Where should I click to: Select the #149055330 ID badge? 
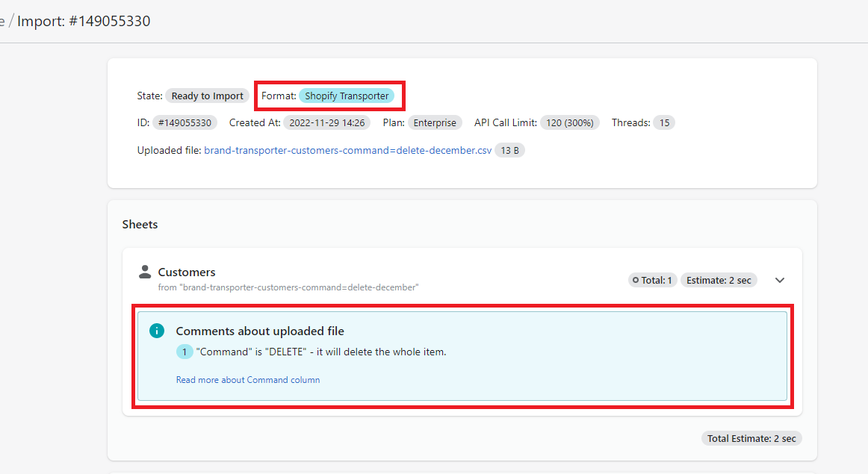[x=185, y=122]
